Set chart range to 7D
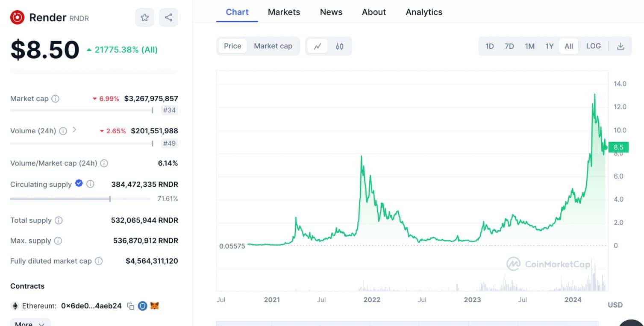This screenshot has width=644, height=326. [x=509, y=46]
